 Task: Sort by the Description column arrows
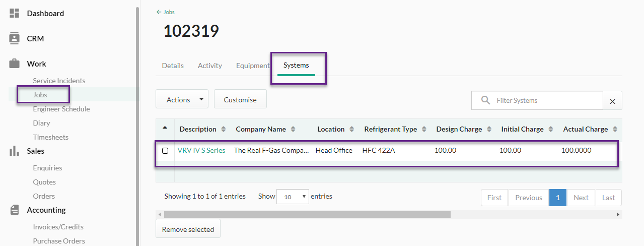224,130
